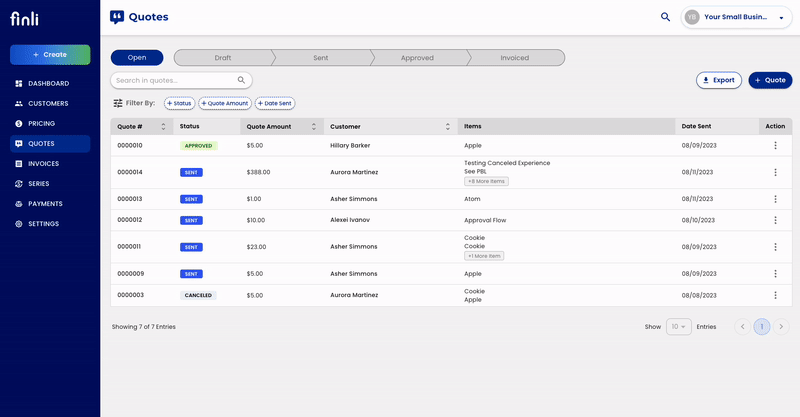
Task: Click quote number 0000009
Action: tap(131, 274)
